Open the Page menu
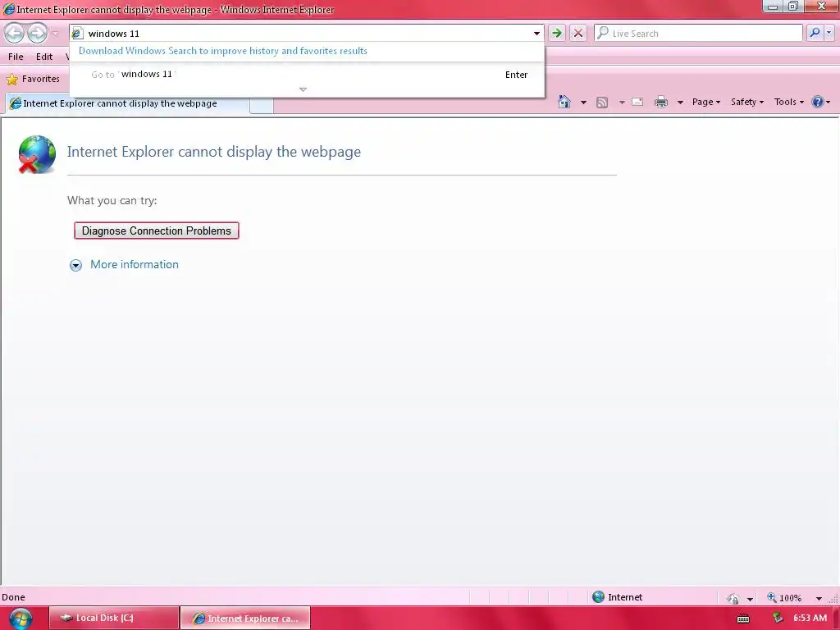The width and height of the screenshot is (840, 630). (705, 102)
